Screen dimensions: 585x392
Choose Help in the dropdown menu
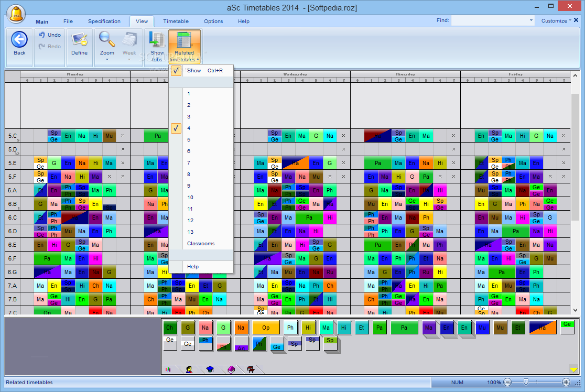click(201, 267)
